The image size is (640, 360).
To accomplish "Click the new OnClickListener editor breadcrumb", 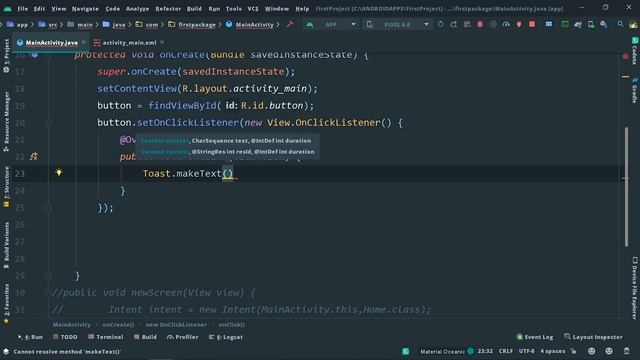I will pos(176,325).
